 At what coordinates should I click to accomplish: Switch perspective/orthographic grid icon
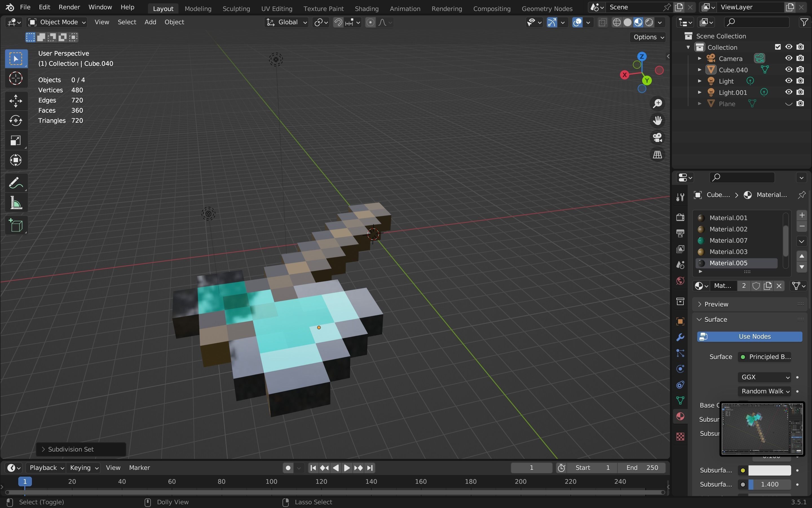pyautogui.click(x=657, y=155)
